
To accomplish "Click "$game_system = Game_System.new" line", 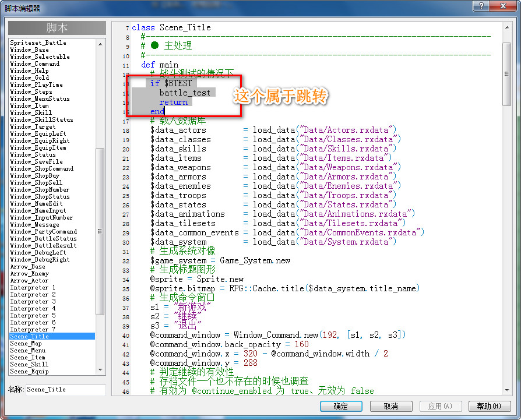I will pyautogui.click(x=220, y=260).
